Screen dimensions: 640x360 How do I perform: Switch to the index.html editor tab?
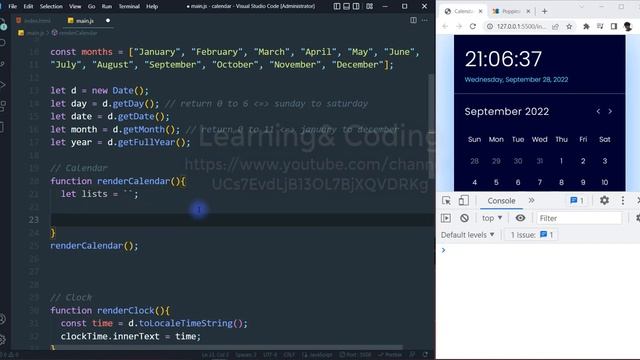[x=34, y=20]
